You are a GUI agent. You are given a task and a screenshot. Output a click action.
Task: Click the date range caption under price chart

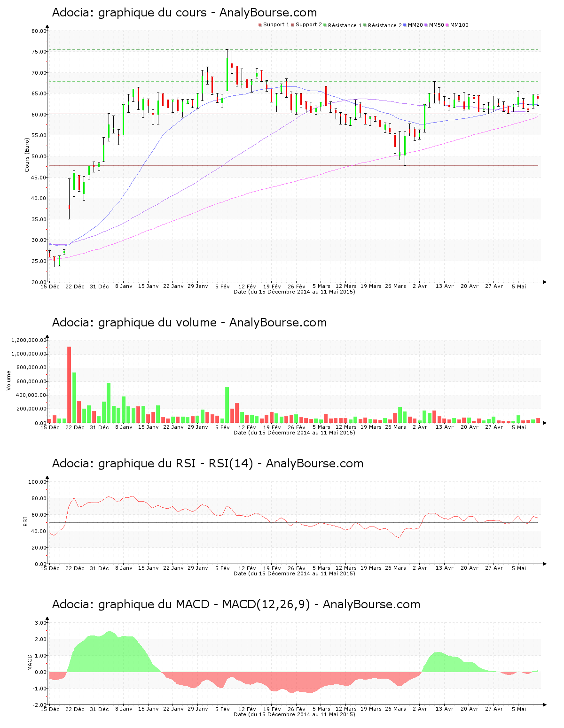294,292
